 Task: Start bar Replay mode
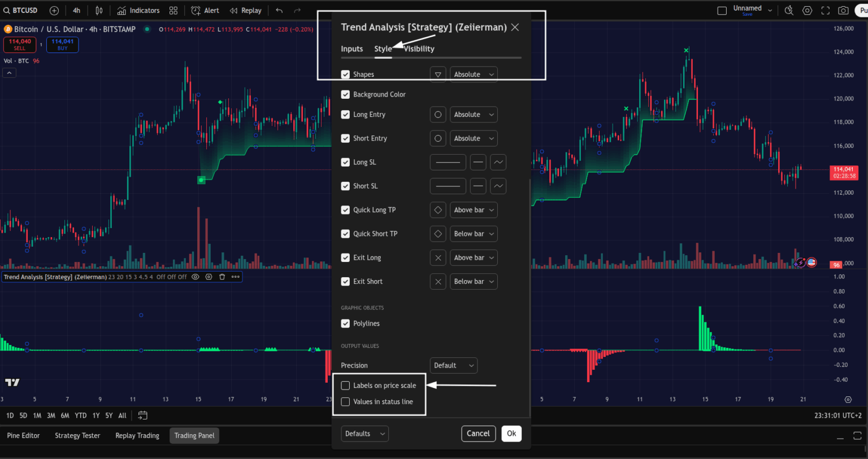click(246, 10)
